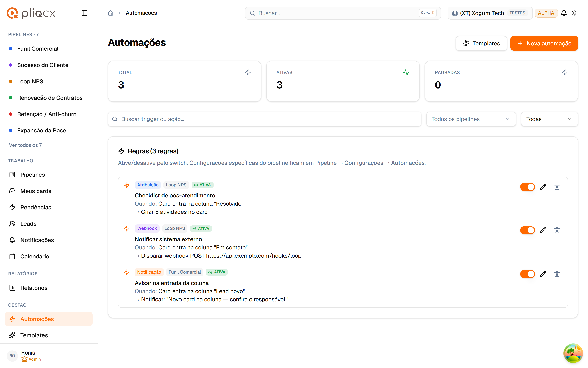This screenshot has height=368, width=588.
Task: Collapse the sidebar with the panel icon
Action: [84, 13]
